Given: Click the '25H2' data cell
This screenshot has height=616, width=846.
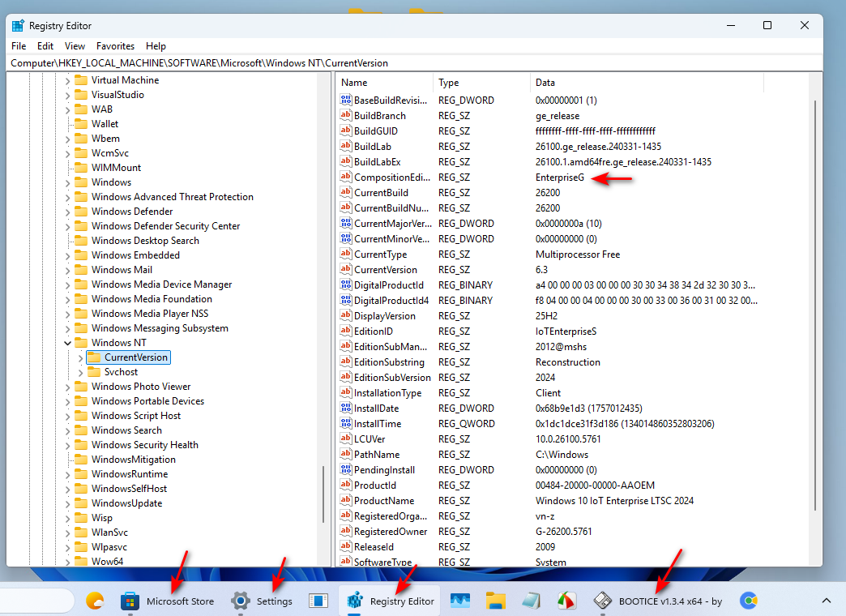Looking at the screenshot, I should pyautogui.click(x=546, y=316).
